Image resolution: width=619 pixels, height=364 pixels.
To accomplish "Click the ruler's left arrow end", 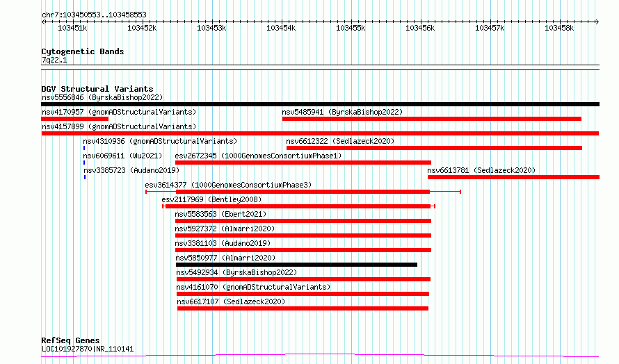I will (43, 22).
